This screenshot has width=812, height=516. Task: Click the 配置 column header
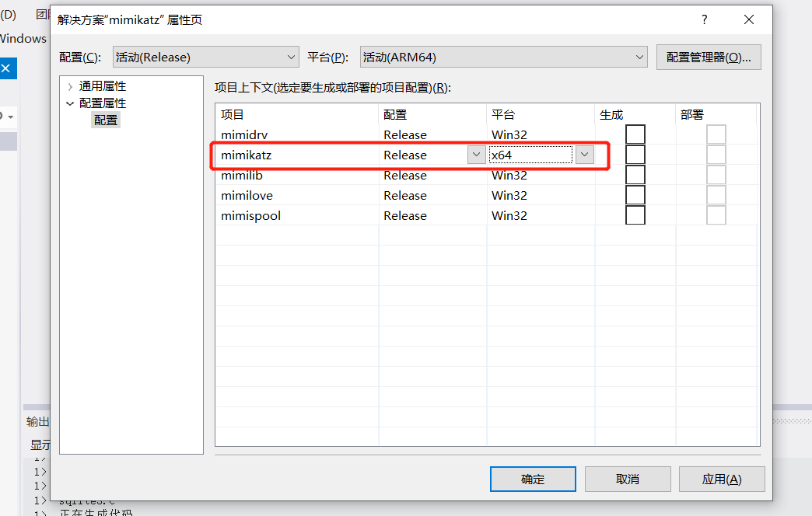[x=433, y=114]
